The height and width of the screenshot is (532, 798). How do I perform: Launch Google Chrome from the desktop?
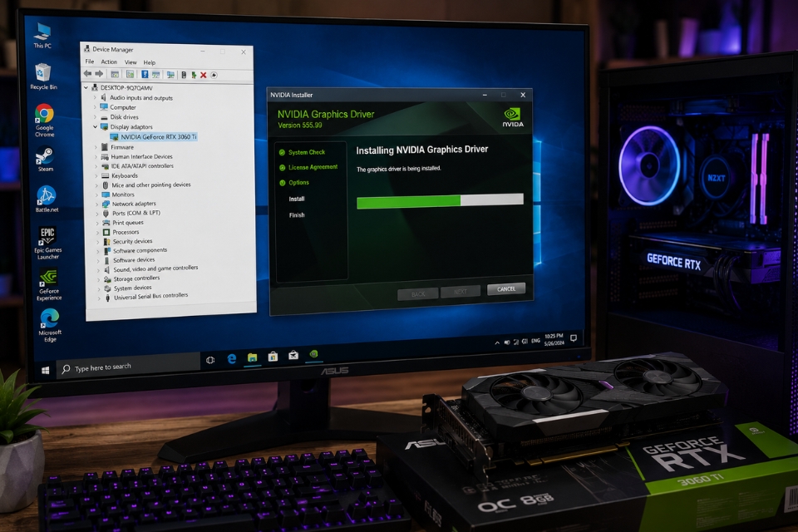tap(44, 121)
